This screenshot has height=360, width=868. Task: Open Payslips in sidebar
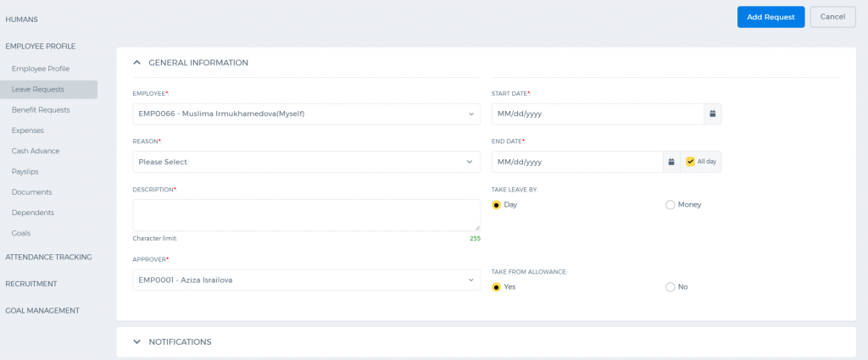coord(25,172)
